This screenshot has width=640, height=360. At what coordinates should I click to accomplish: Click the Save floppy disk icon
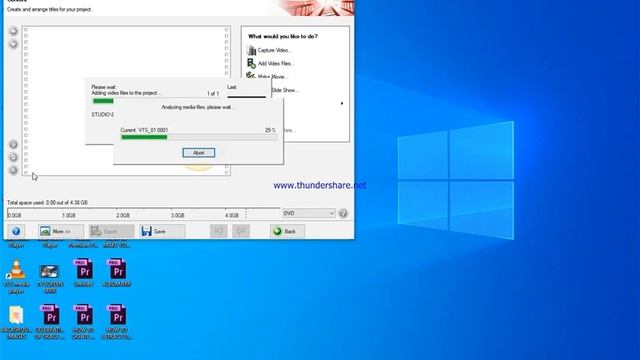click(x=147, y=231)
